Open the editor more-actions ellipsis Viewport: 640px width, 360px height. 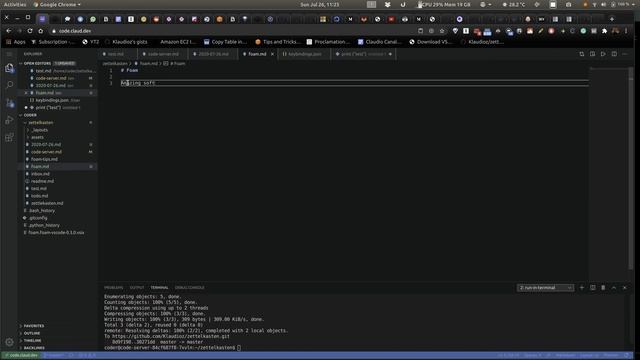(x=625, y=54)
